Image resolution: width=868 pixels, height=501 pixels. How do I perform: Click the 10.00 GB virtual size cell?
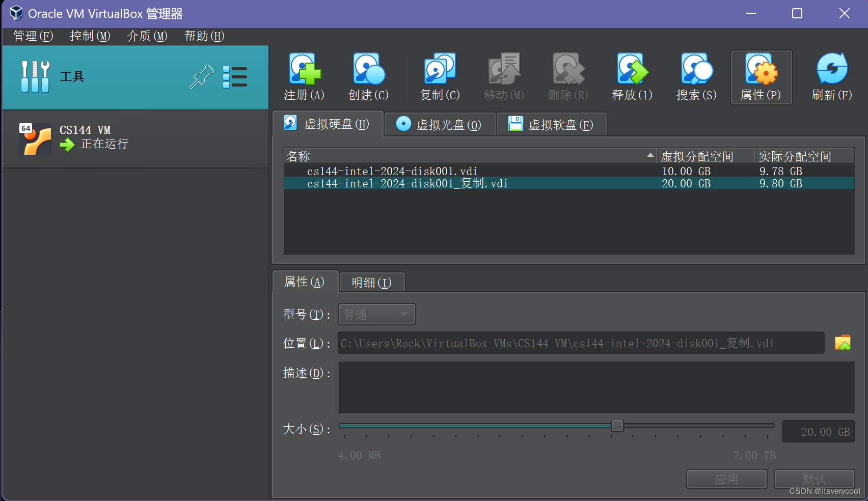[686, 171]
